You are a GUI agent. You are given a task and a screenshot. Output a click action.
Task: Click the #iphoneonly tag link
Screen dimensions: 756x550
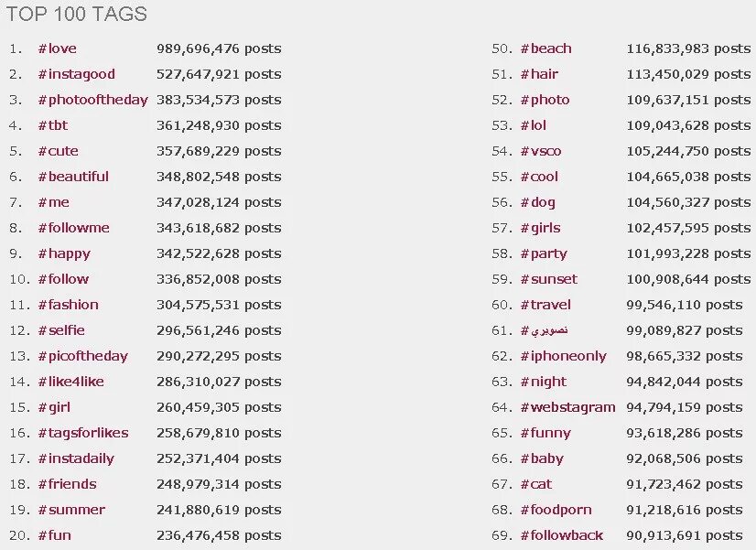[563, 356]
